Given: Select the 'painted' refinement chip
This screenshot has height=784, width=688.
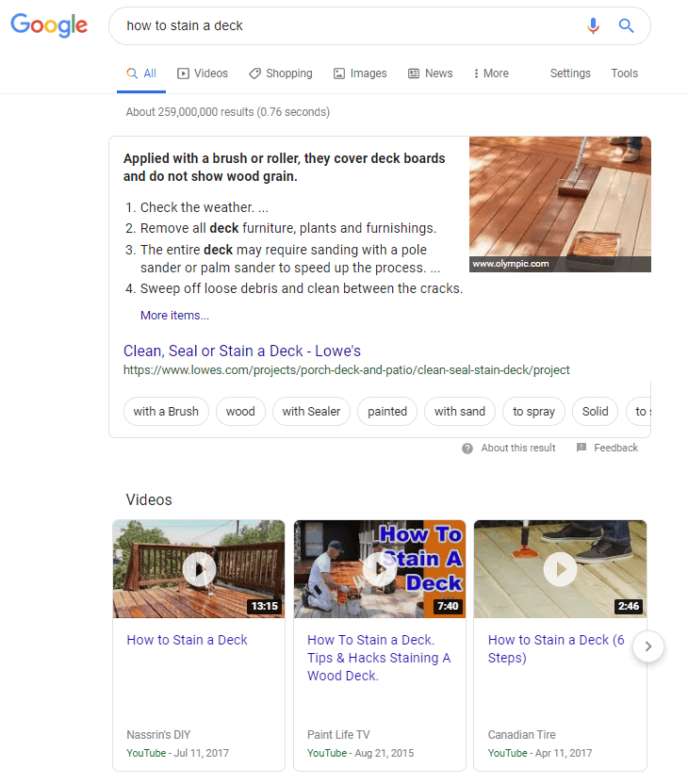Looking at the screenshot, I should tap(387, 412).
